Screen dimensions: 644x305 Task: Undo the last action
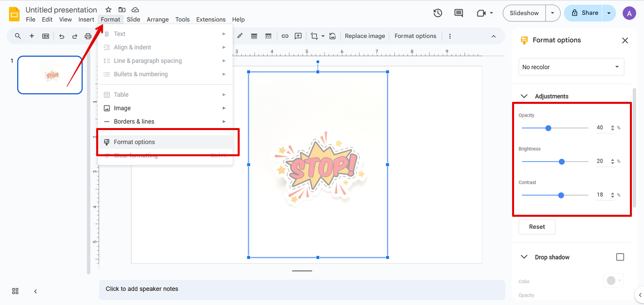tap(61, 36)
